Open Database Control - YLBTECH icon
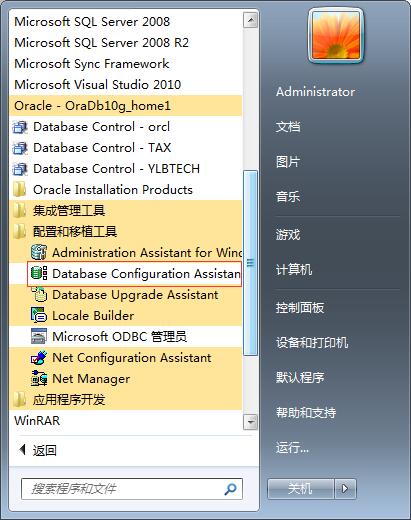The height and width of the screenshot is (520, 411). coord(20,169)
